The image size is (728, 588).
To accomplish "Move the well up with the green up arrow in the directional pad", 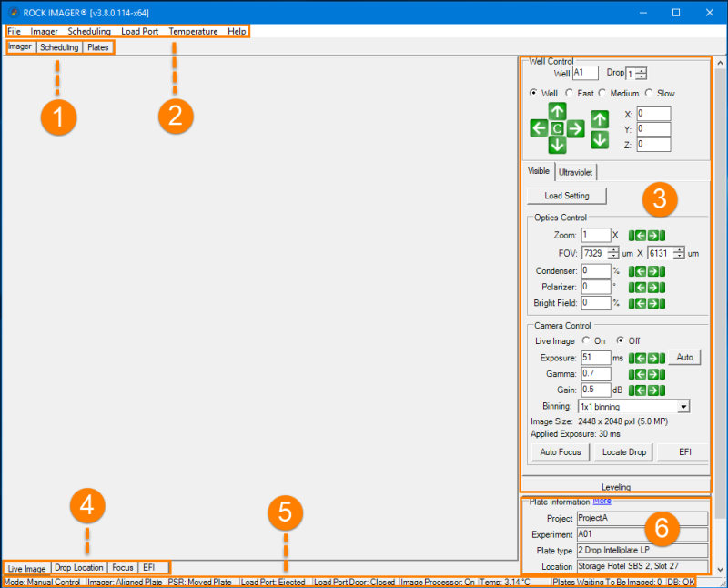I will 557,111.
